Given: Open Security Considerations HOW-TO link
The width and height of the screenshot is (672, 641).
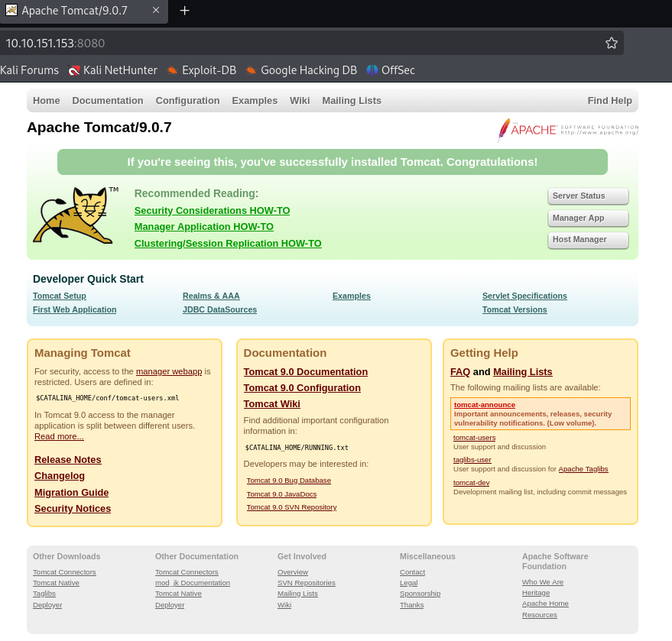Looking at the screenshot, I should (x=212, y=211).
